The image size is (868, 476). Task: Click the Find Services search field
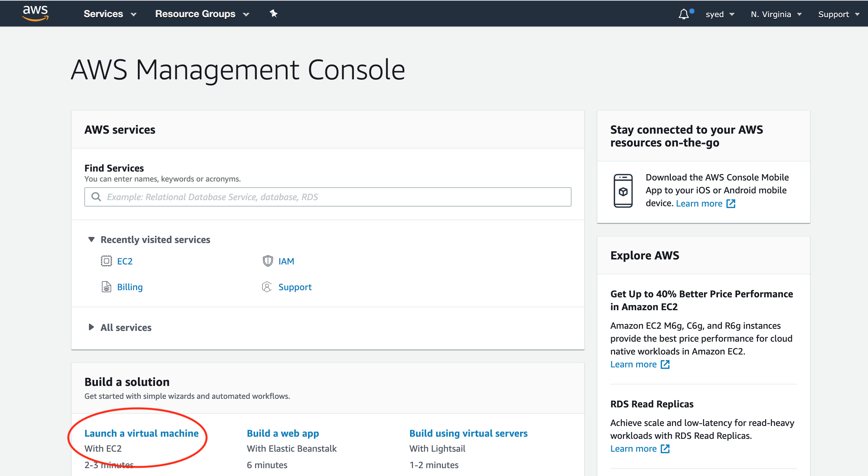click(x=328, y=197)
